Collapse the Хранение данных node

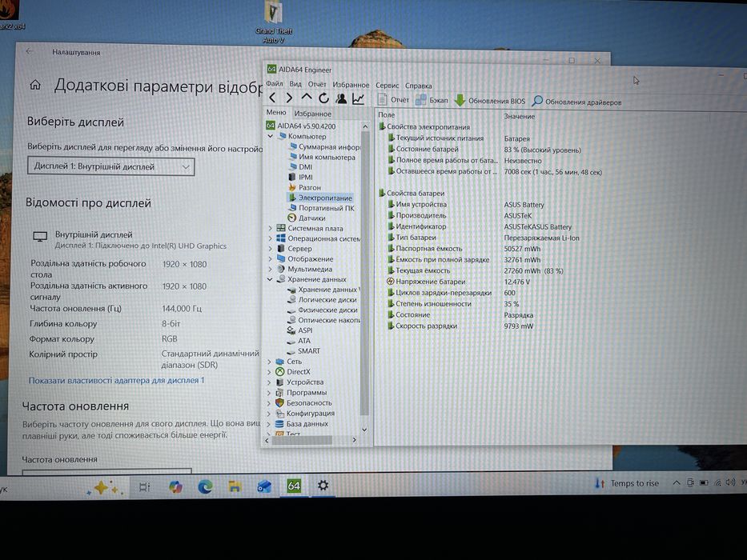click(270, 279)
